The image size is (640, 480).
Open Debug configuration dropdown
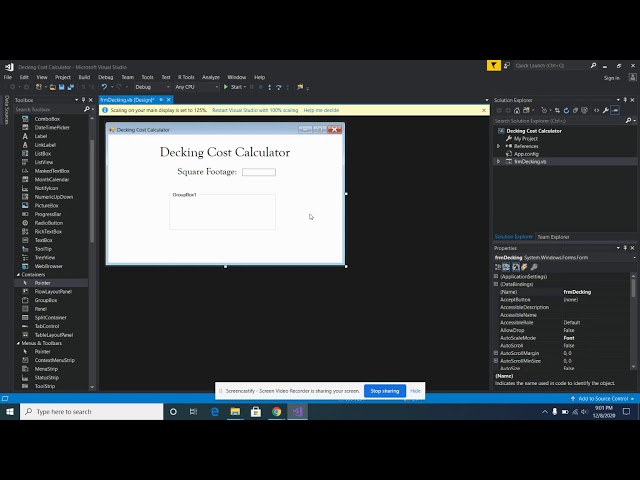tap(152, 87)
